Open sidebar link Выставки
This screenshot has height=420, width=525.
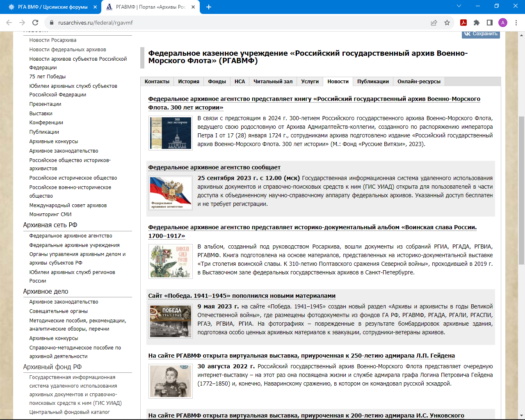point(41,114)
